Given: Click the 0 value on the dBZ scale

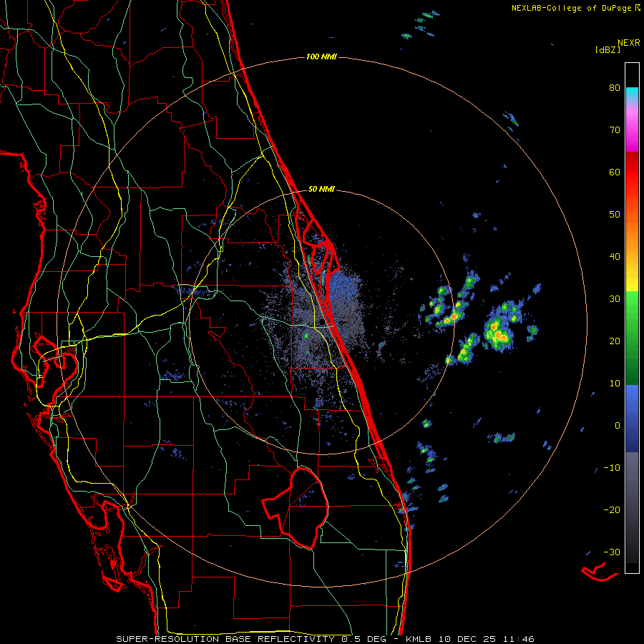Looking at the screenshot, I should [x=618, y=426].
